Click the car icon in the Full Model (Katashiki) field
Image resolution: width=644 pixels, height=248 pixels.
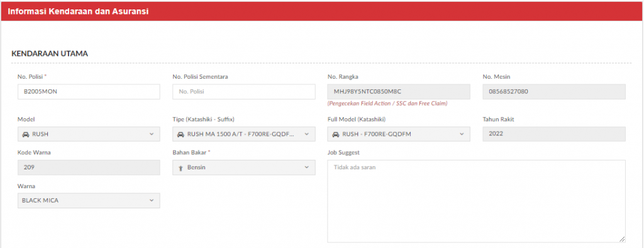tap(336, 134)
